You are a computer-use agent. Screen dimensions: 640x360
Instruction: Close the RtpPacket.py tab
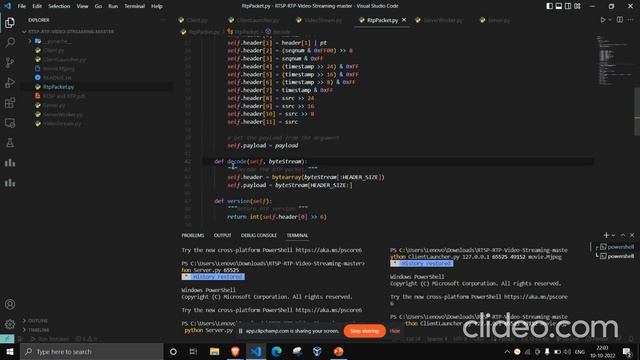pos(404,20)
